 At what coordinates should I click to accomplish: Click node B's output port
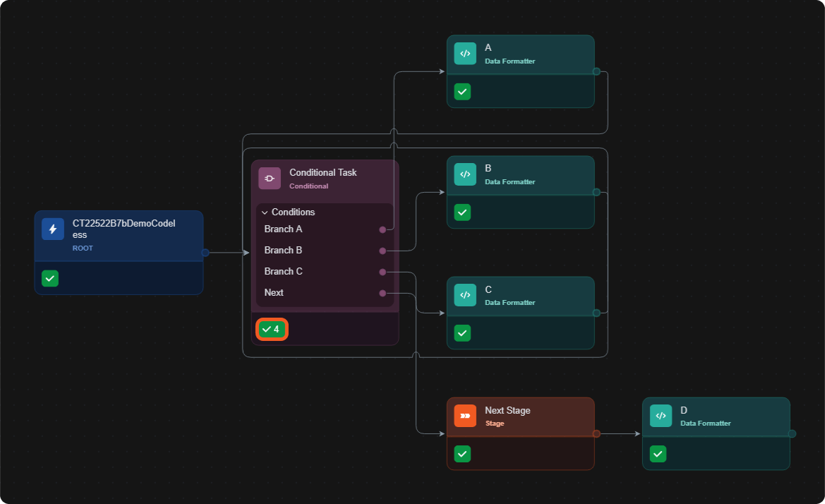point(596,192)
